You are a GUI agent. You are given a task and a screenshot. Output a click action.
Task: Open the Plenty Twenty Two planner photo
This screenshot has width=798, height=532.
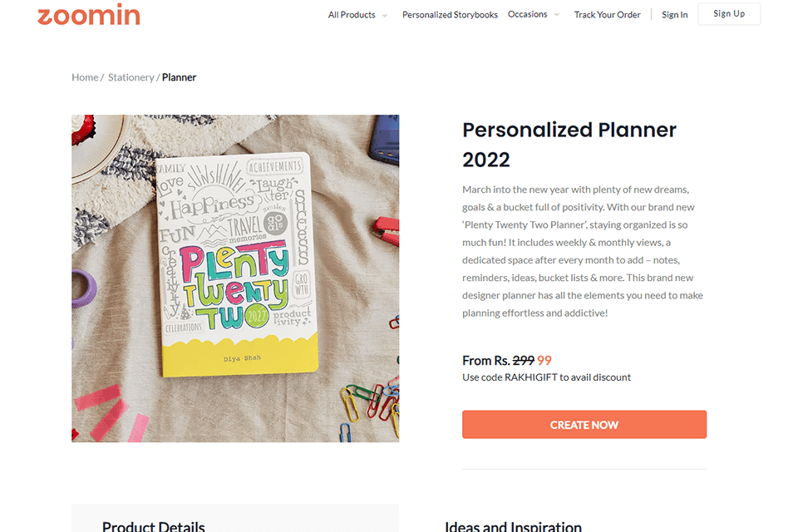pos(235,278)
